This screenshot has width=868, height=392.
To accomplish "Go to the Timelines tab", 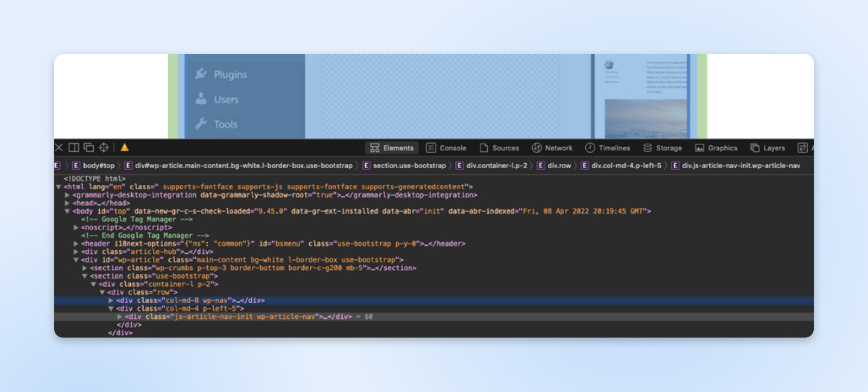I will pyautogui.click(x=608, y=148).
